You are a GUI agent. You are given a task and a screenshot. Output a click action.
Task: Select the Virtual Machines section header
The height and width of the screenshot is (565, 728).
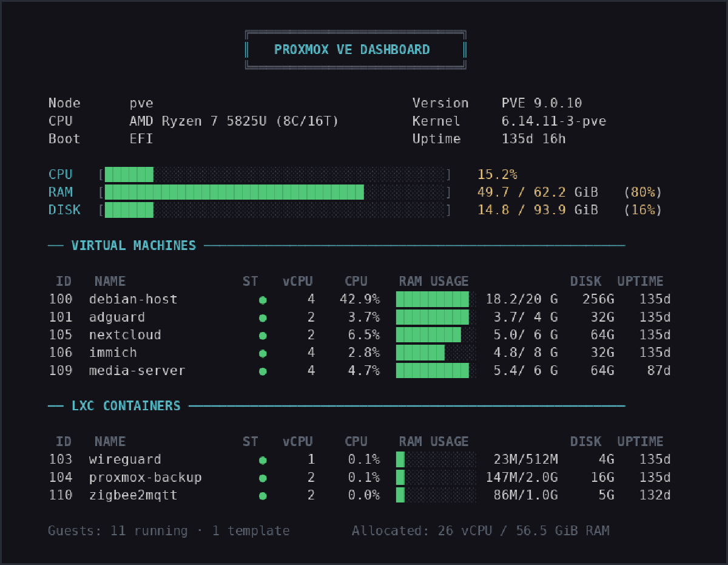click(133, 246)
